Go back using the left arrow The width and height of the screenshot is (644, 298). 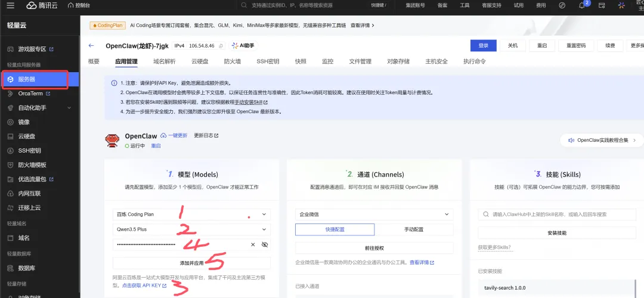[x=91, y=45]
